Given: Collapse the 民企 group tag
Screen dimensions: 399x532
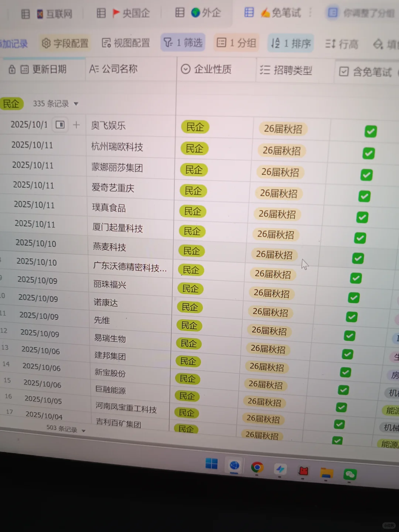Looking at the screenshot, I should (11, 104).
